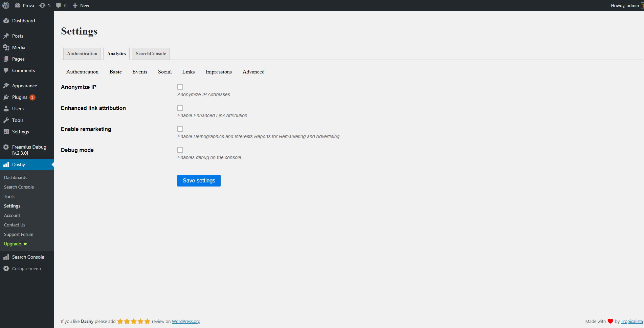Select the Analytics tab
The width and height of the screenshot is (644, 328).
116,54
